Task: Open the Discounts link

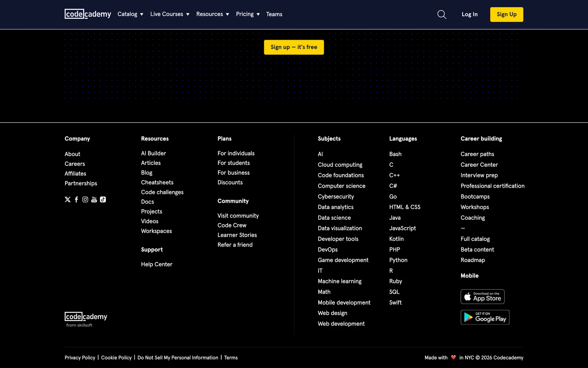Action: [x=230, y=183]
